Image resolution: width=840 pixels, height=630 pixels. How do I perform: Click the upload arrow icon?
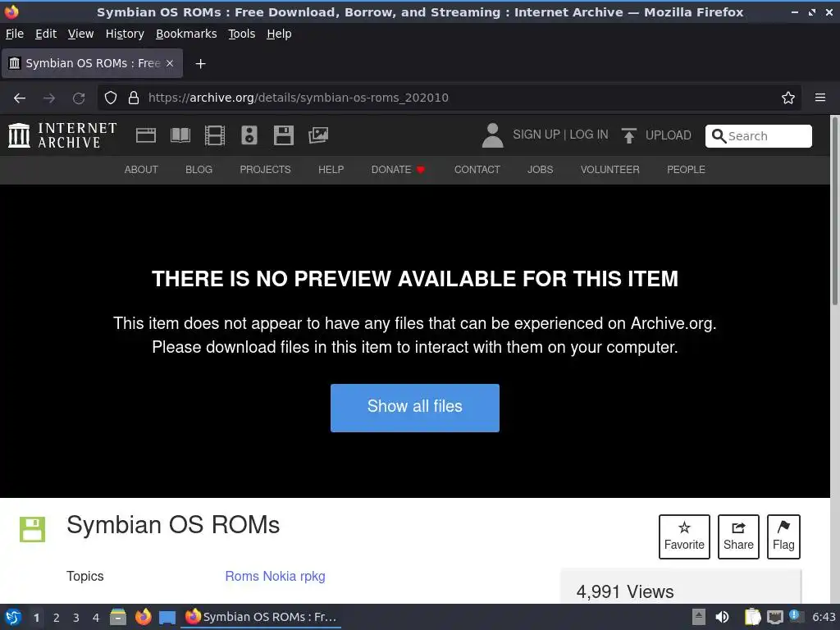[x=629, y=135]
